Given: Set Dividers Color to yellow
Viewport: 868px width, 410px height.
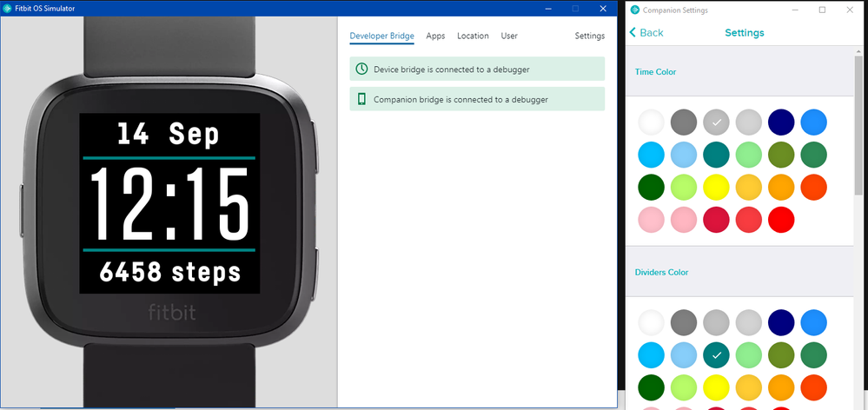Looking at the screenshot, I should tap(716, 388).
